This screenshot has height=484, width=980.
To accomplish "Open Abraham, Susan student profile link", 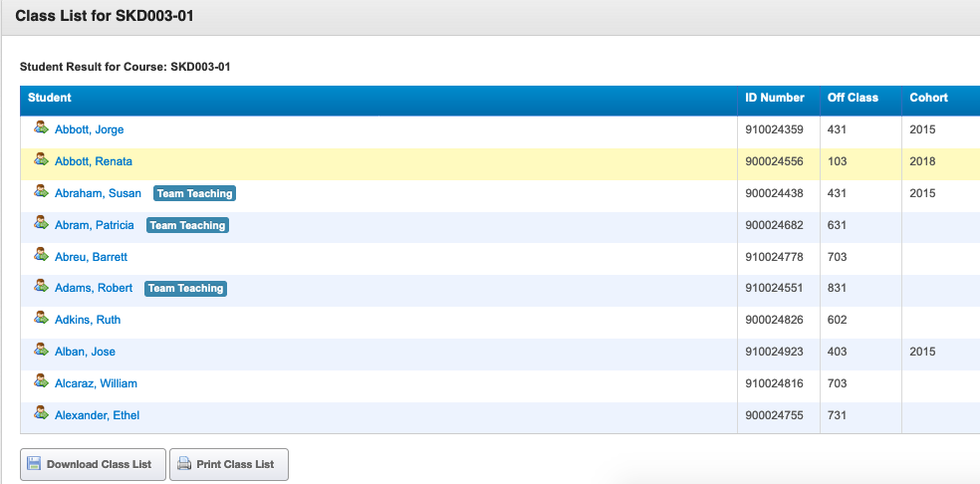I will [99, 193].
